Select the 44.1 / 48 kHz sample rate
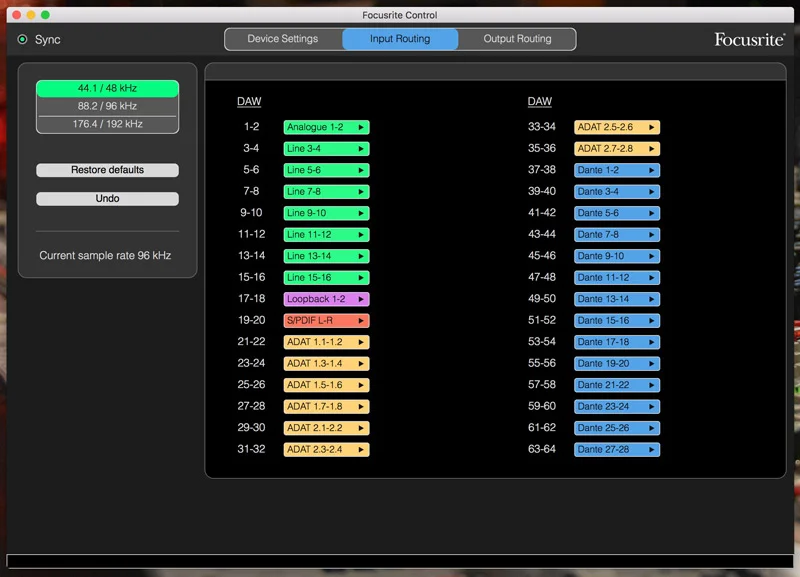This screenshot has width=800, height=577. click(x=107, y=88)
